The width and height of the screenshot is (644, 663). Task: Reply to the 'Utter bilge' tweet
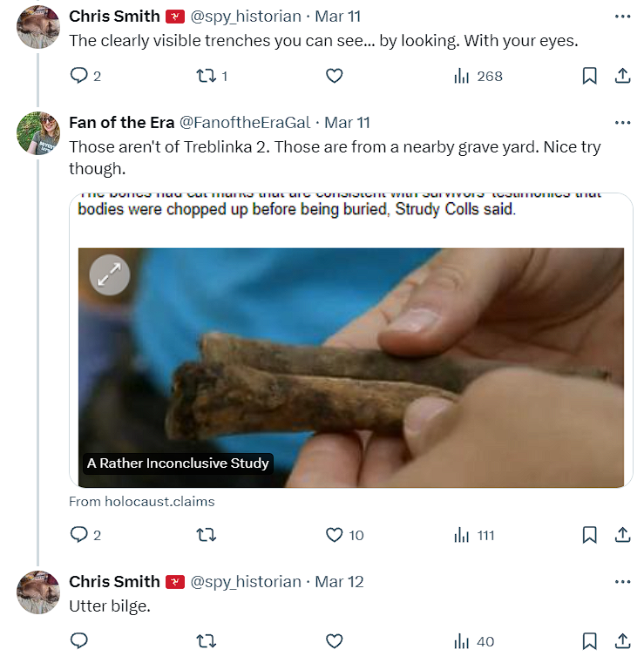tap(78, 642)
